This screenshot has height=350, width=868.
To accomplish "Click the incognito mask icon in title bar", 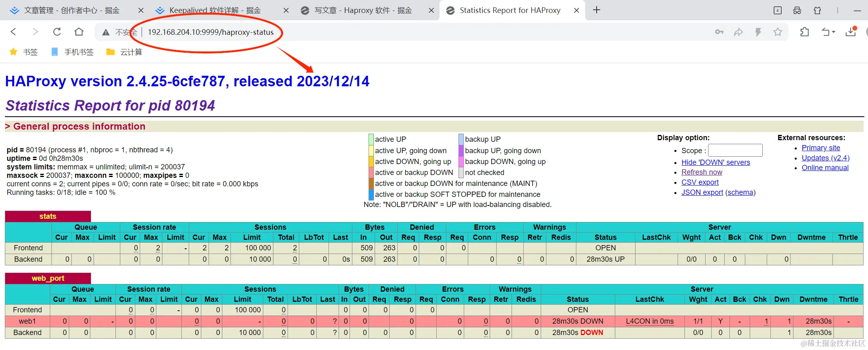I will (797, 11).
